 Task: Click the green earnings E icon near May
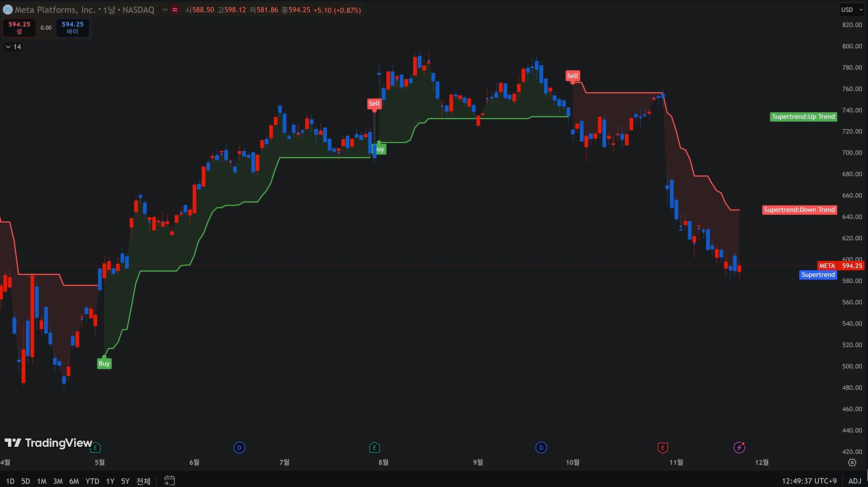pos(95,448)
